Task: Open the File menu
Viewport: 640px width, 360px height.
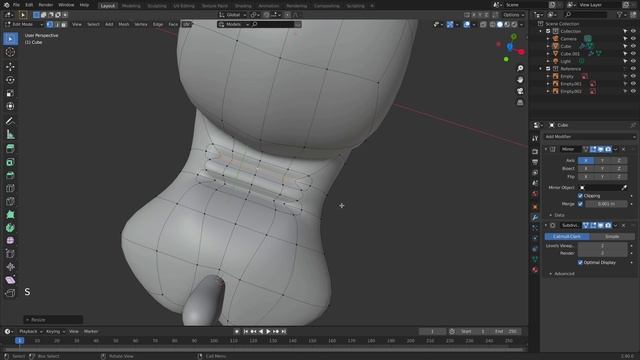Action: click(x=16, y=5)
